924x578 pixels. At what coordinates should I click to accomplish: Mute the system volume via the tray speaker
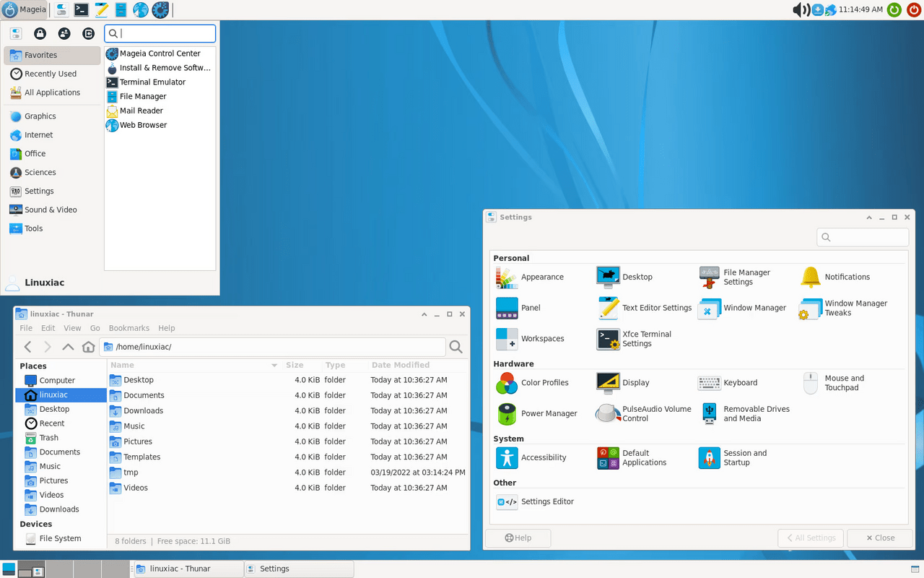point(801,10)
